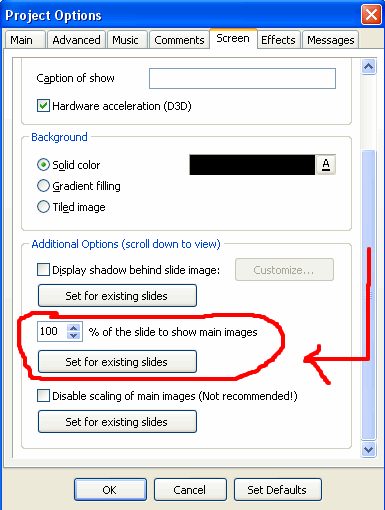Image resolution: width=385 pixels, height=510 pixels.
Task: Click the percent of slide value field
Action: point(52,332)
